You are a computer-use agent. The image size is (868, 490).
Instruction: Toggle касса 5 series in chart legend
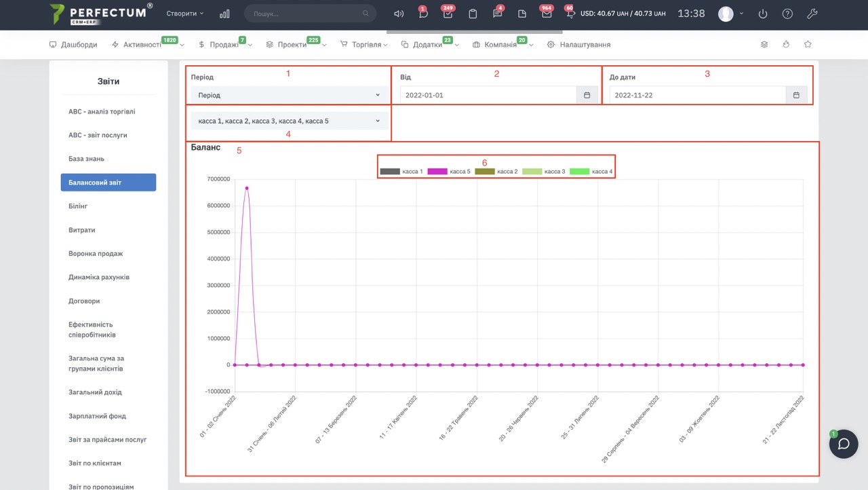[449, 172]
